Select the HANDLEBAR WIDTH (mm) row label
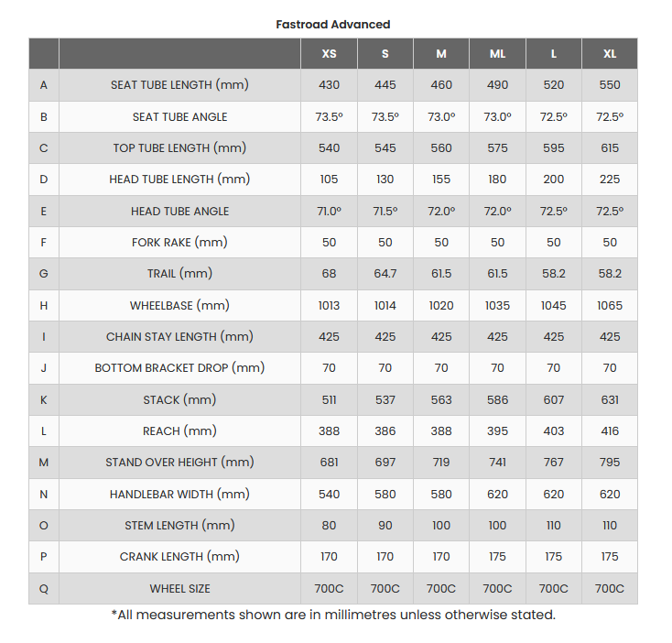This screenshot has height=643, width=672. [x=179, y=494]
